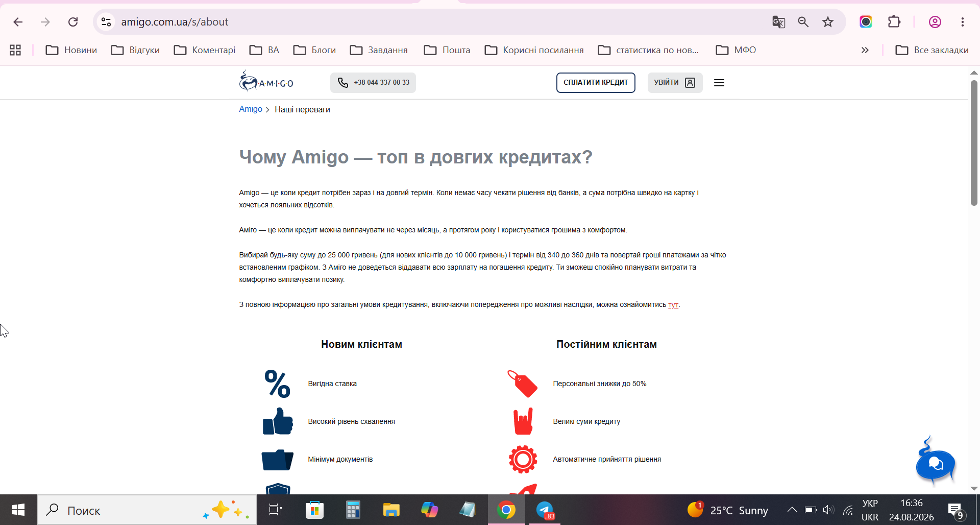Open the weather widget 25°C Sunny

tap(727, 510)
